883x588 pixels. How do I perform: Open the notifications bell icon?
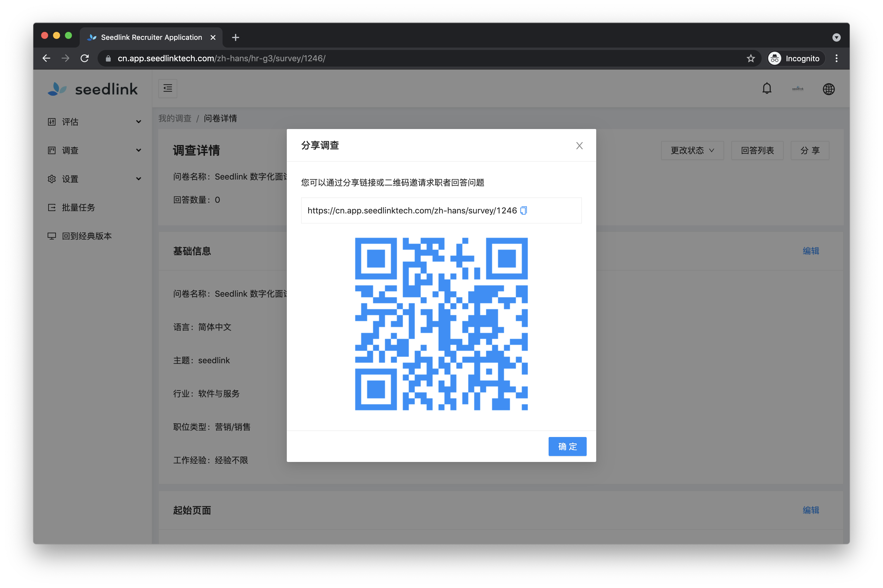point(767,89)
